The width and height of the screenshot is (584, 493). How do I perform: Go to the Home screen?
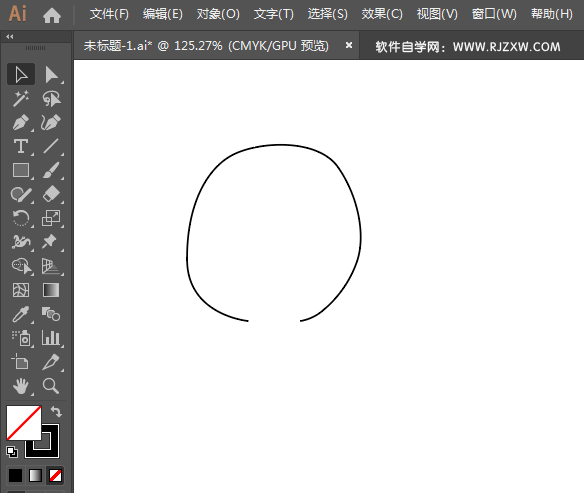tap(52, 15)
